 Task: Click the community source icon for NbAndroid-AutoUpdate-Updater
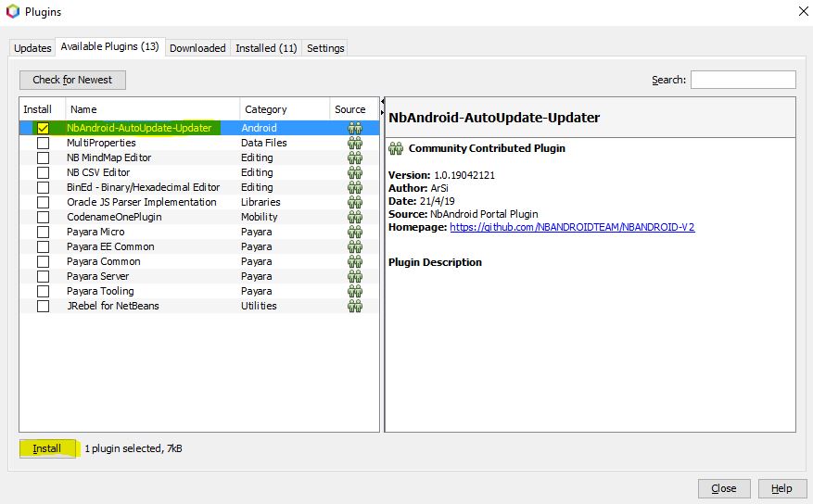[355, 128]
